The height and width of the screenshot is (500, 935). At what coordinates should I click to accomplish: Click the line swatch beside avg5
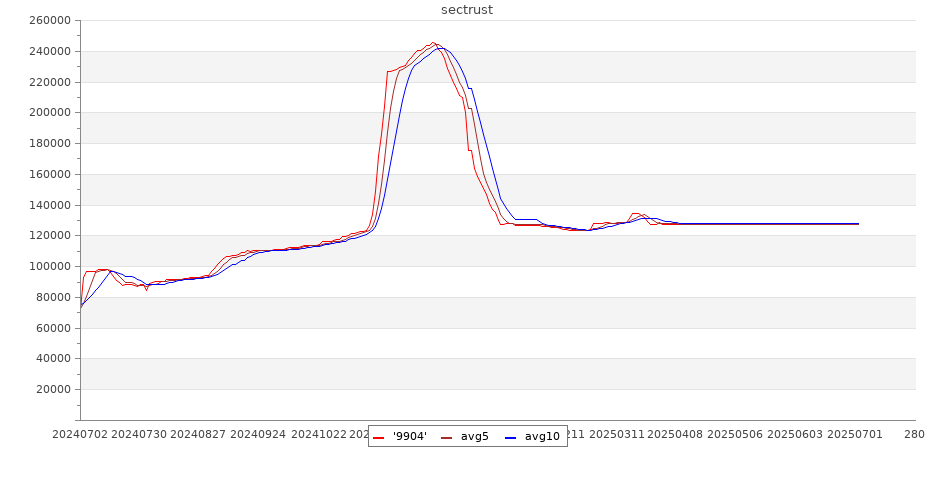point(446,437)
